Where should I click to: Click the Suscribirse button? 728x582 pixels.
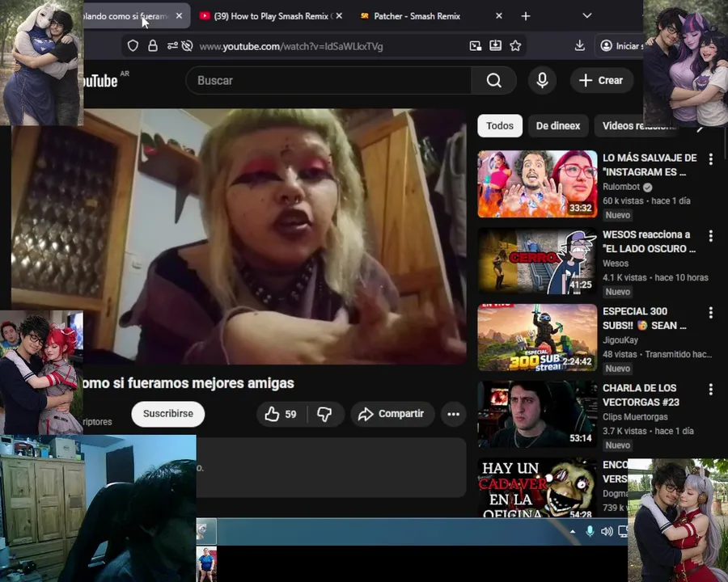pos(168,414)
